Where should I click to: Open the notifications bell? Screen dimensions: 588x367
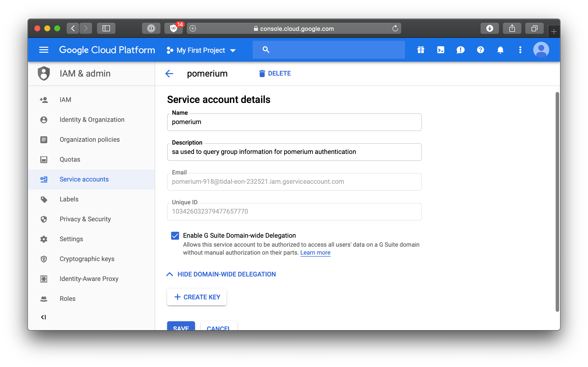(x=500, y=50)
